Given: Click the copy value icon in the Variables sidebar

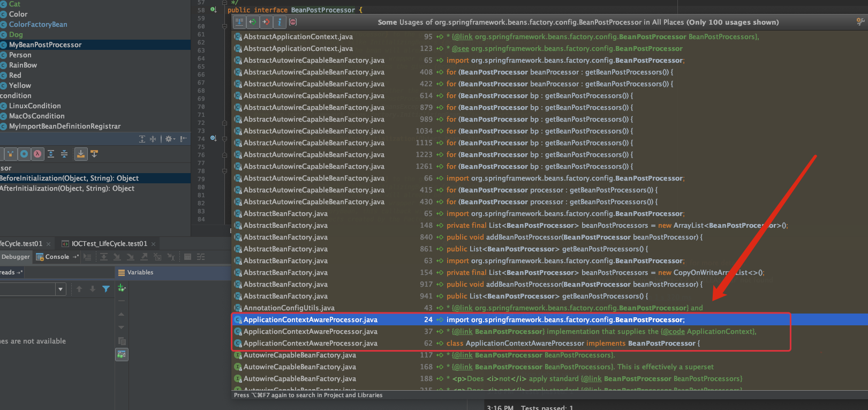Looking at the screenshot, I should [122, 341].
